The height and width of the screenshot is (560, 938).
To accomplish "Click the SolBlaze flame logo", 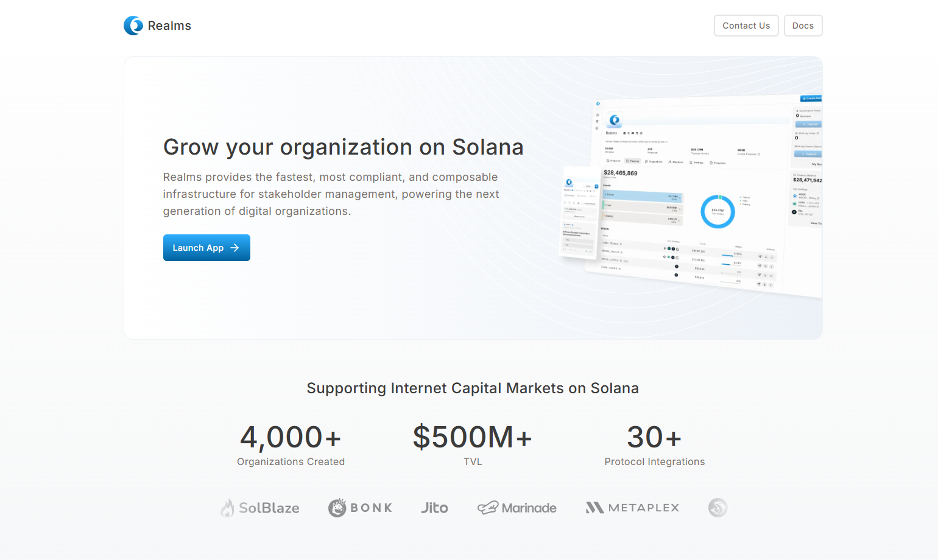I will (227, 508).
